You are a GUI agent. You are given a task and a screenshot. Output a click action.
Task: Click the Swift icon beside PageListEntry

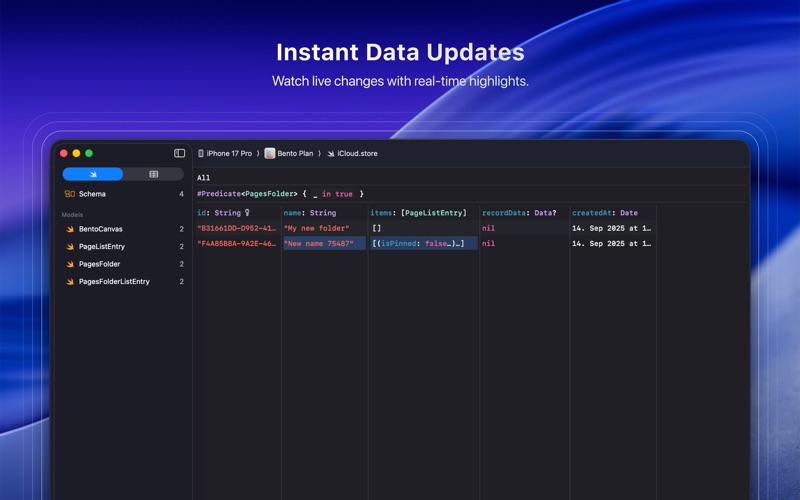click(70, 246)
